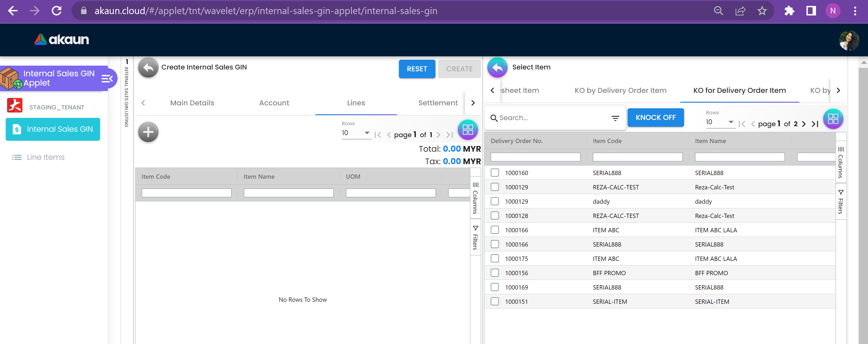Collapse the Internal Sales GIN Applet sidebar menu
This screenshot has height=344, width=868.
point(107,79)
